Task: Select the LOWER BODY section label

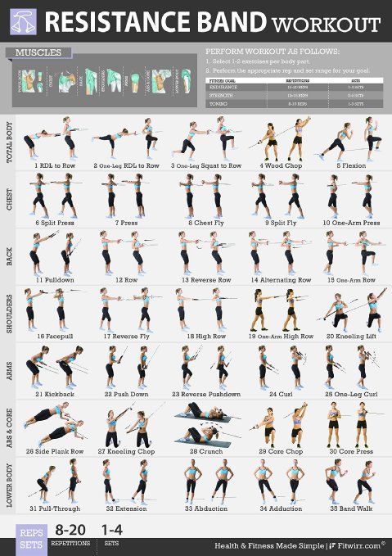Action: click(10, 485)
